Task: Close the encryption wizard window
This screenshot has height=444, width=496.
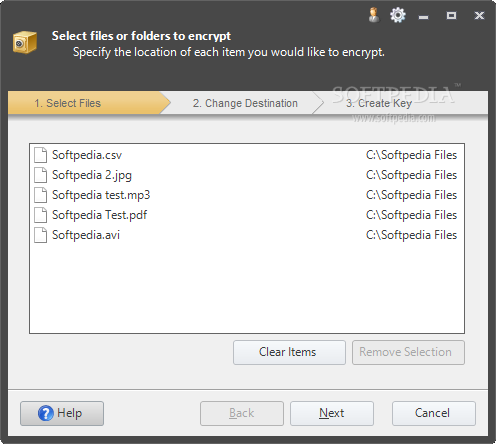Action: coord(479,15)
